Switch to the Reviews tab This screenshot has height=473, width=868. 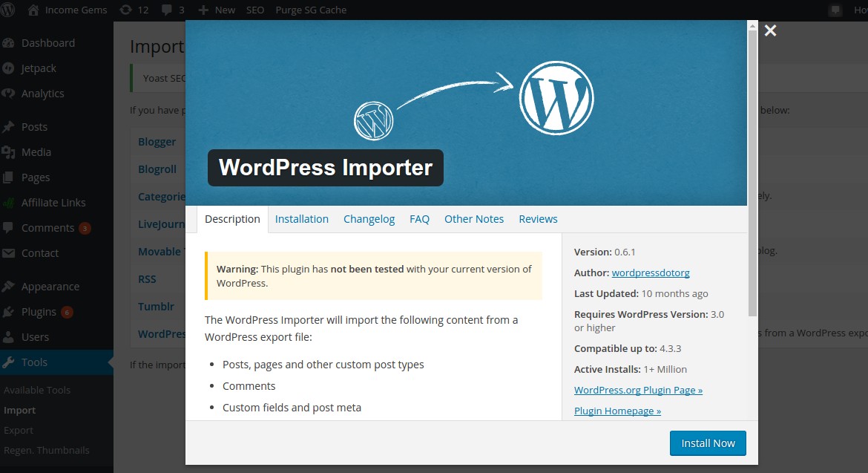(x=538, y=219)
